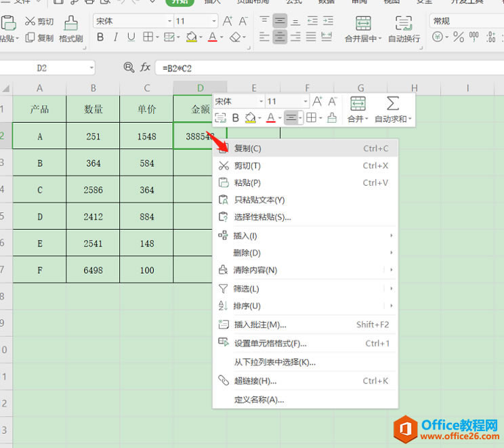Click the ribbon Borders grid icon
This screenshot has height=448, width=504.
148,37
